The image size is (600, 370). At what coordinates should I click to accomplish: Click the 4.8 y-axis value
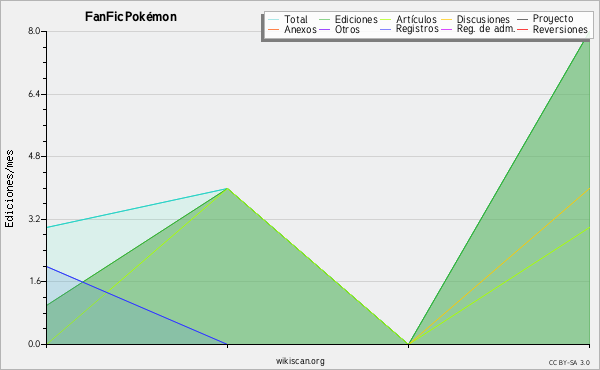(x=34, y=156)
